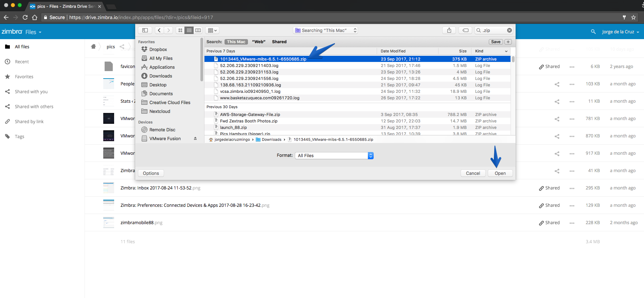Select AWS-Storage-Gateway-File.zip file
Screen dimensions: 644x298
(x=357, y=115)
